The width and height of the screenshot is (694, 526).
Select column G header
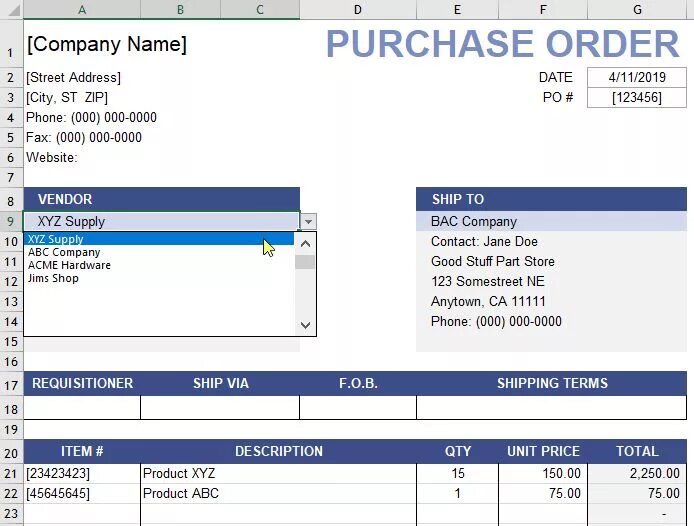tap(637, 9)
